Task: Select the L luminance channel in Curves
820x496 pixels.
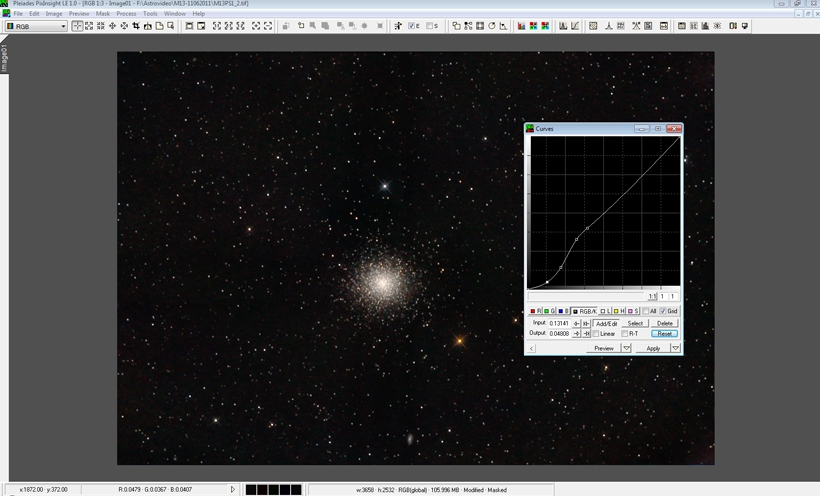Action: coord(605,311)
